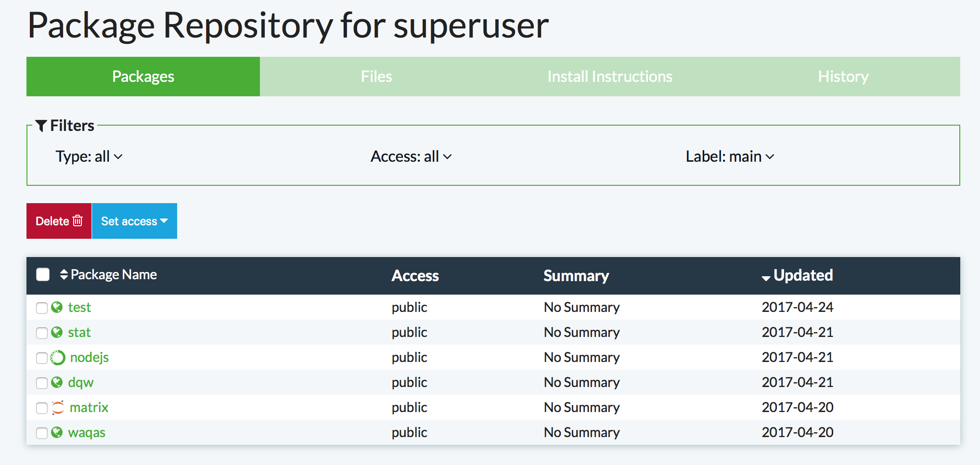
Task: Click the Updated column sort arrow
Action: point(766,277)
